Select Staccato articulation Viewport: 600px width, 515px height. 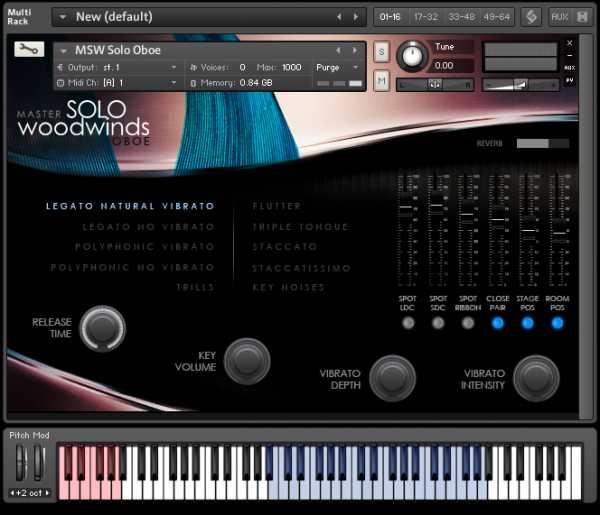[285, 247]
